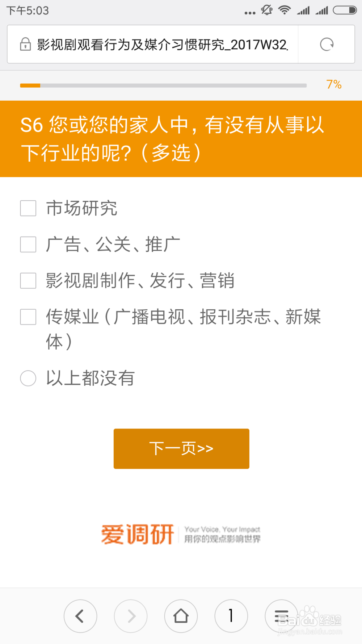Go back with the browser back arrow
This screenshot has width=362, height=644.
click(x=80, y=616)
